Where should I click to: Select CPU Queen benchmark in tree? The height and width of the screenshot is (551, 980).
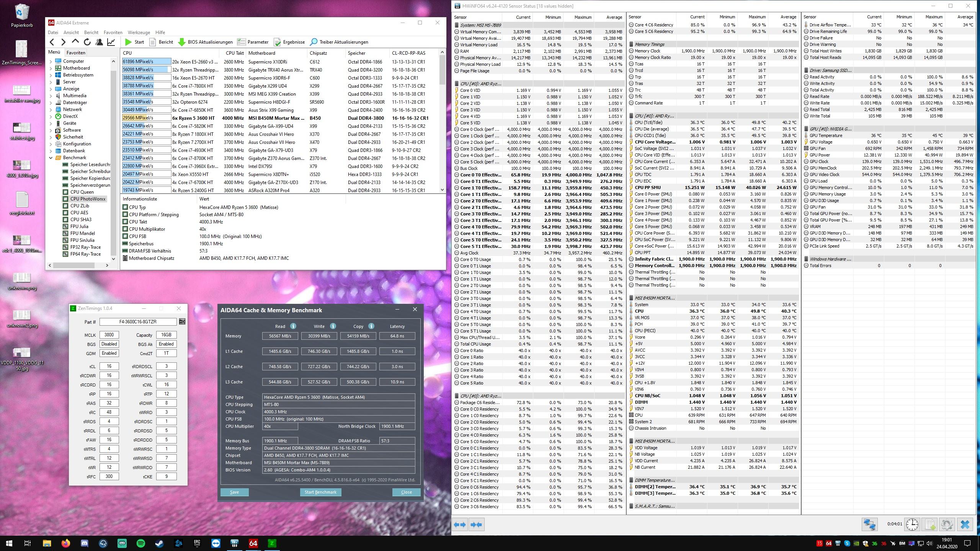click(82, 192)
